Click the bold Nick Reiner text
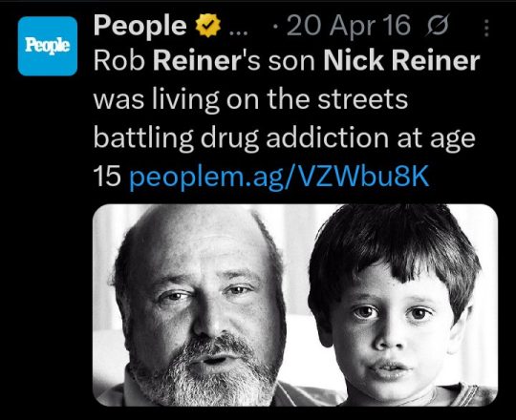Image resolution: width=516 pixels, height=420 pixels. point(401,61)
